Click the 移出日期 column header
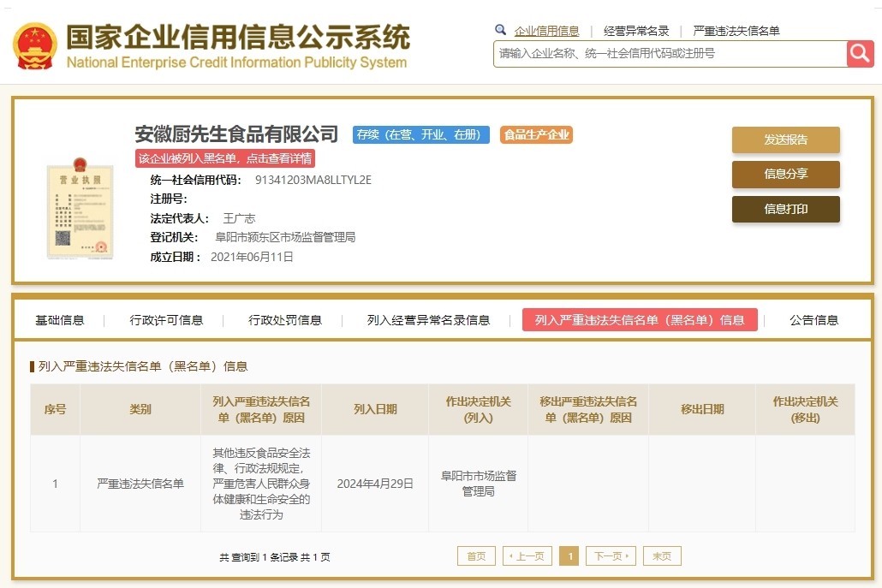Screen dimensions: 882x588 pyautogui.click(x=702, y=409)
